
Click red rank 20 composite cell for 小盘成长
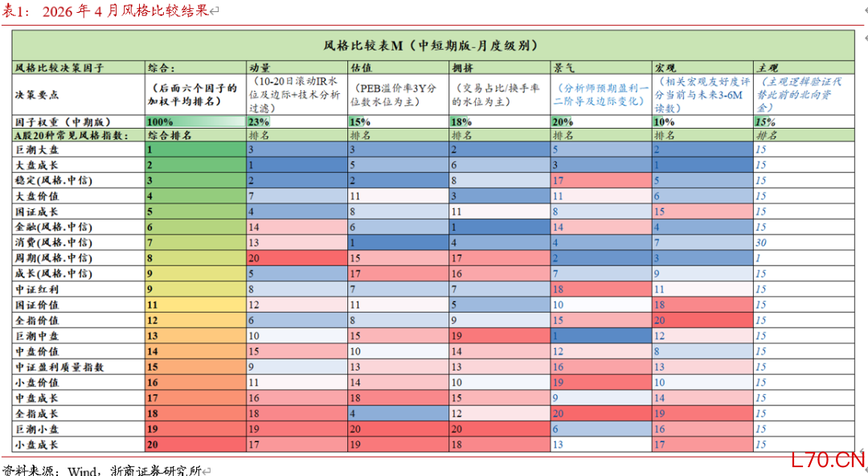coord(194,444)
